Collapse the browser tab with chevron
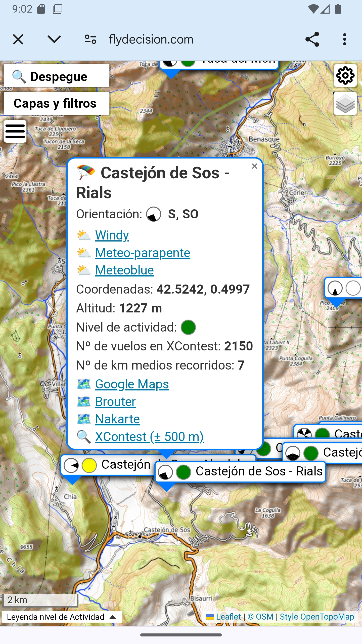 tap(54, 39)
